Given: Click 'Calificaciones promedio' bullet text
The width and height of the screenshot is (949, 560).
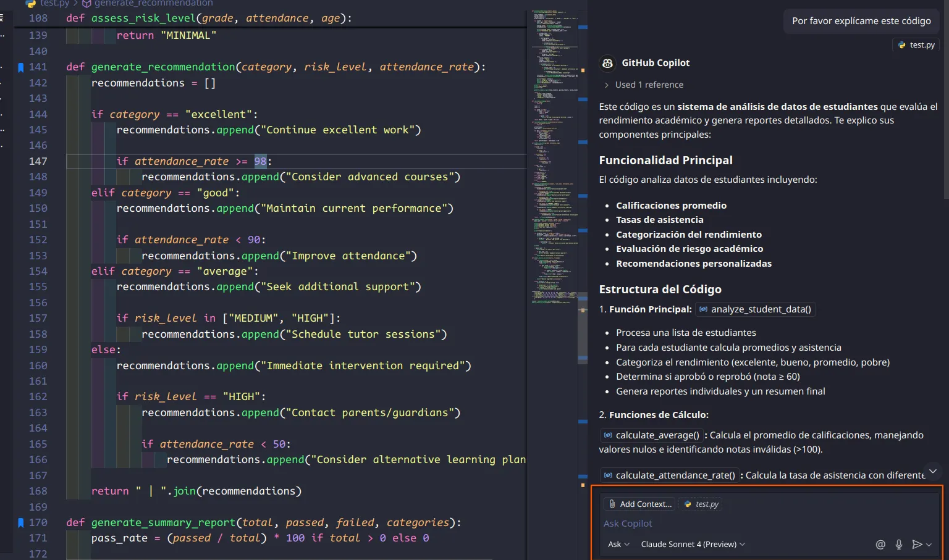Looking at the screenshot, I should click(x=671, y=205).
